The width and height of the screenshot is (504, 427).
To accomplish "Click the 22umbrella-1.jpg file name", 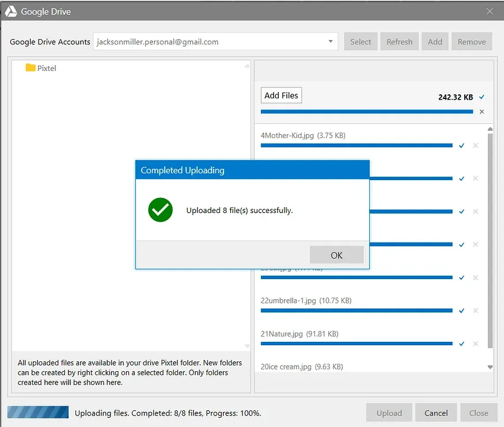I will pos(289,300).
